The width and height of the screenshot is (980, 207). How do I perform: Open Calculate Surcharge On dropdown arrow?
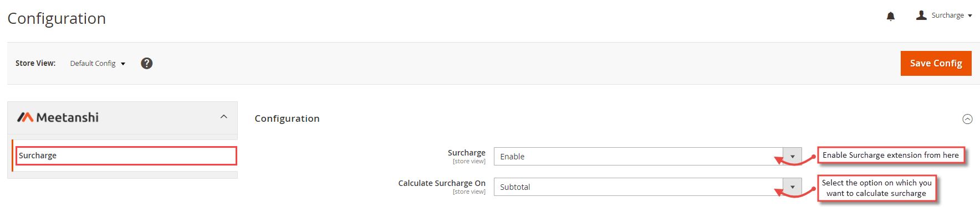[792, 187]
